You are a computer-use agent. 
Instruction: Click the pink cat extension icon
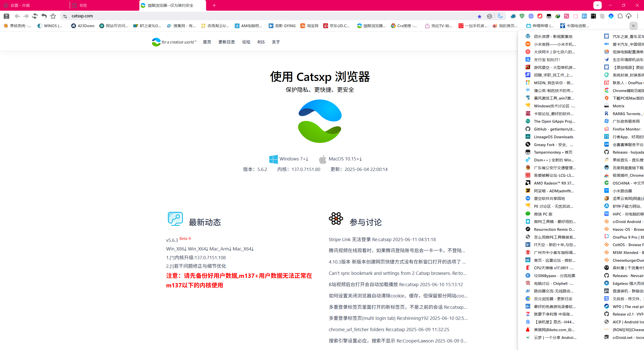tap(576, 16)
